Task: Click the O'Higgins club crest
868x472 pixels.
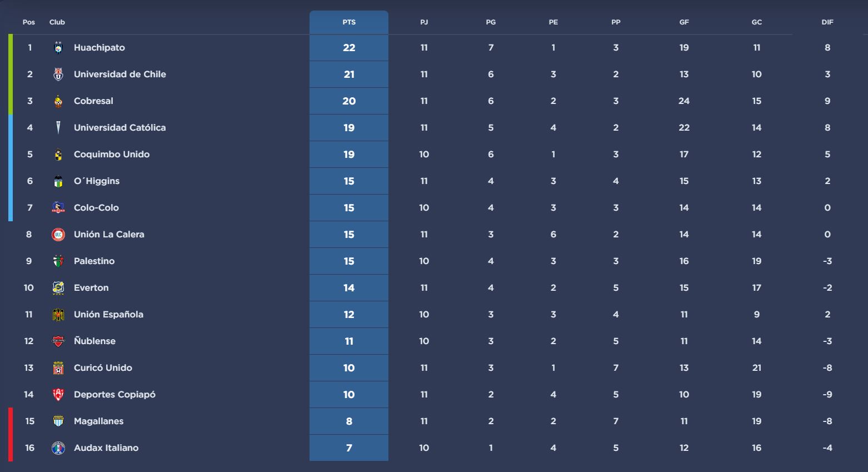Action: [x=58, y=181]
